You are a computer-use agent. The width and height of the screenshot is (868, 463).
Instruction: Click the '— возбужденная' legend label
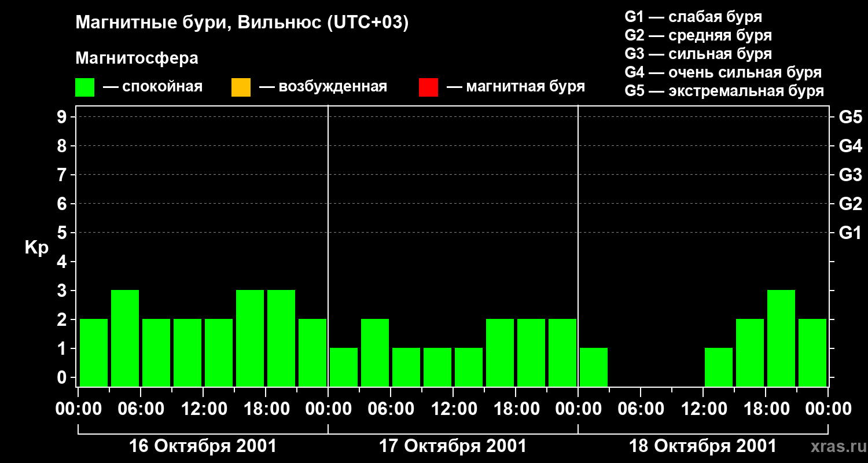(x=323, y=87)
